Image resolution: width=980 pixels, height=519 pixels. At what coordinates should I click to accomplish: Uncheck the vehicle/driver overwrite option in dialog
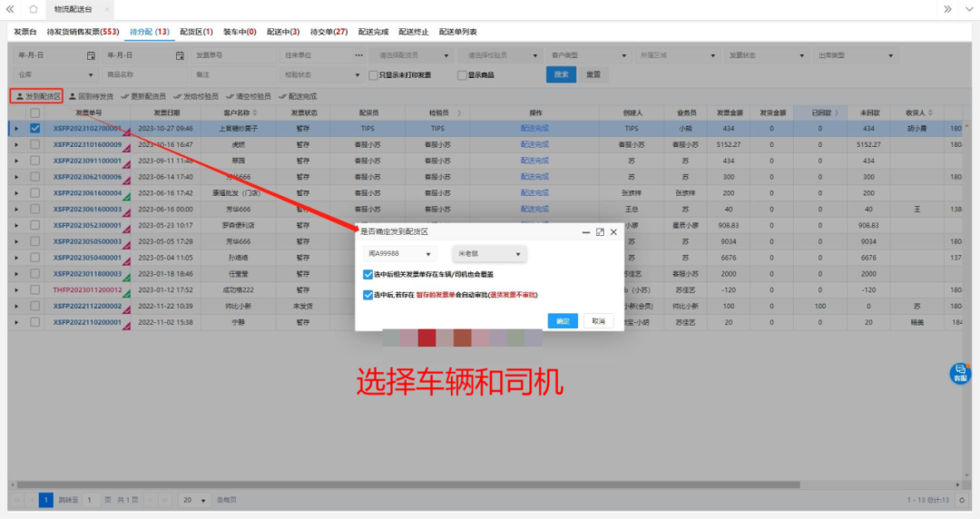coord(367,274)
